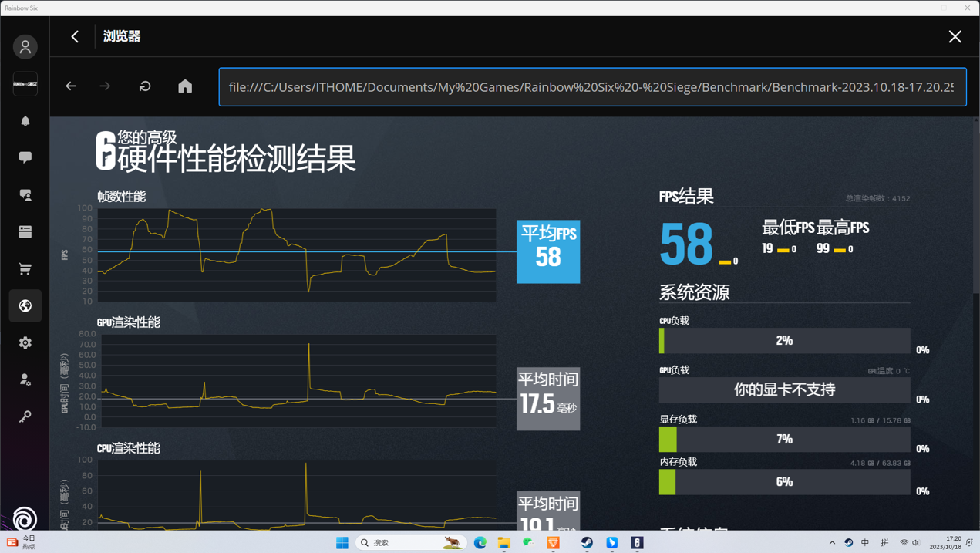Click the GPU渲染性能 chart heading

click(128, 322)
